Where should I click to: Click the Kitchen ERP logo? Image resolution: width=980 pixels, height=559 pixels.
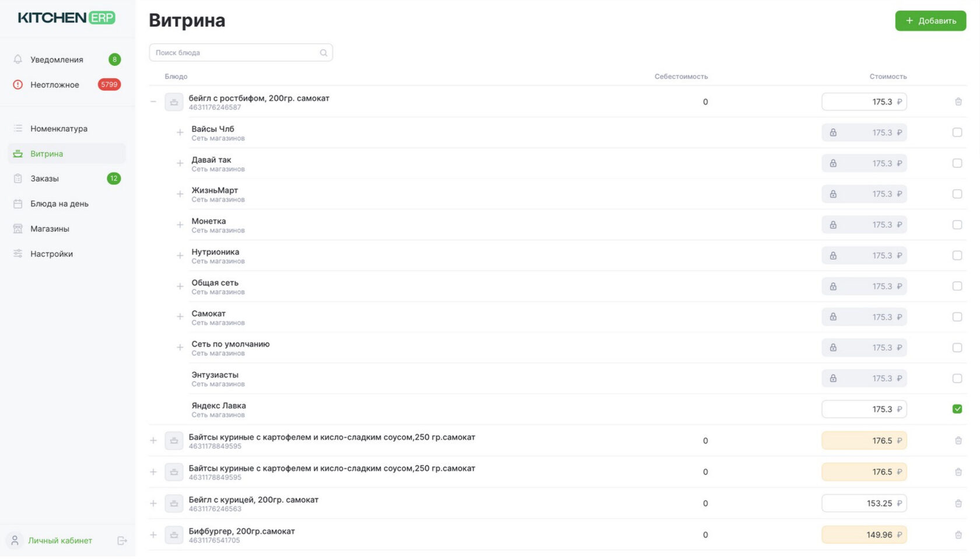click(x=66, y=18)
